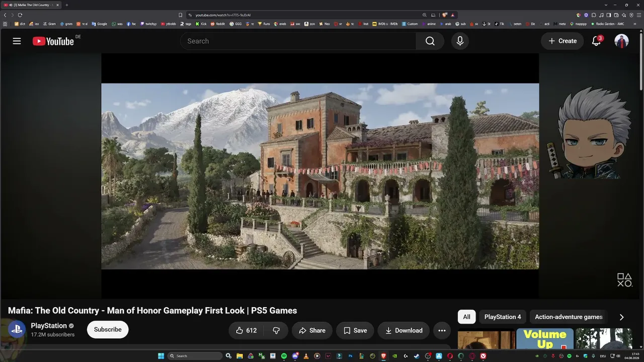
Task: Close the Mafia: The Old Country tab
Action: click(58, 5)
